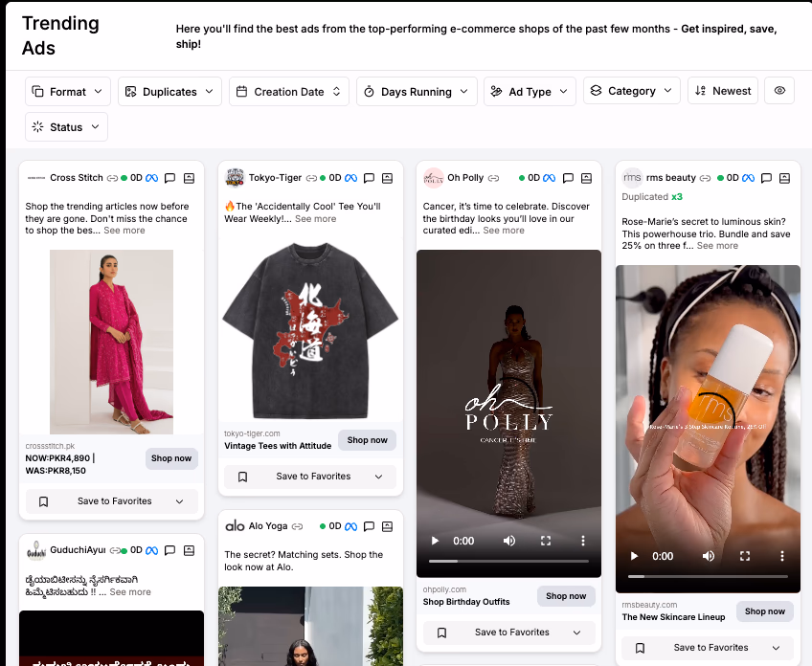
Task: Expand See more on Oh Polly text
Action: (504, 231)
